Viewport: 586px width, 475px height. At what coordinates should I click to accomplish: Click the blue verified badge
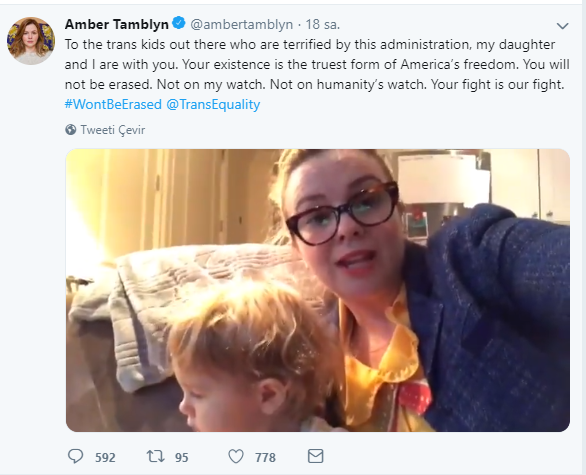coord(179,23)
